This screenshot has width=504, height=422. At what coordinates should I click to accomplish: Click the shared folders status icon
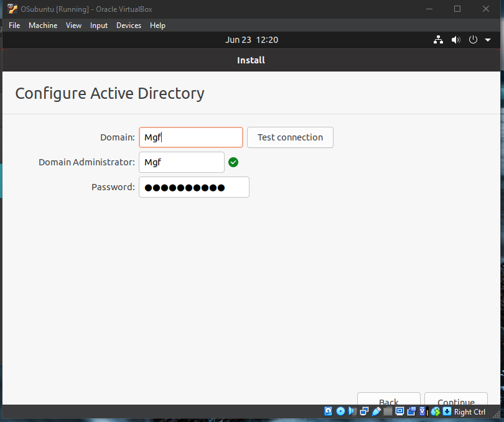388,411
